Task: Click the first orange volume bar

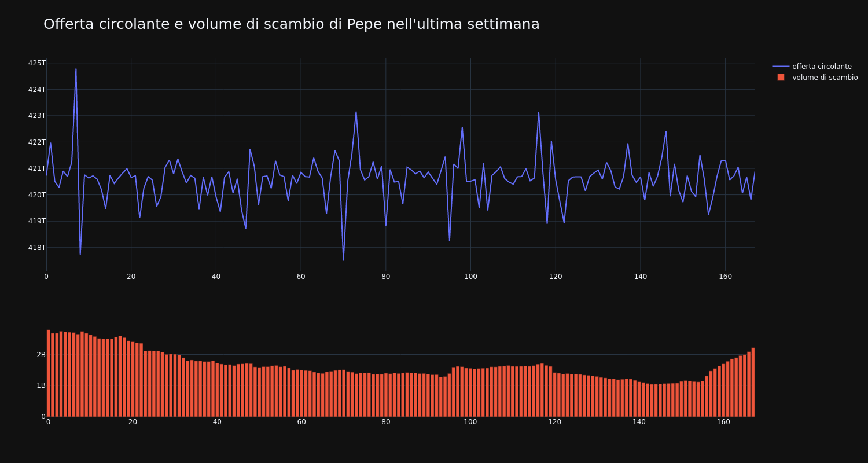Action: point(48,373)
